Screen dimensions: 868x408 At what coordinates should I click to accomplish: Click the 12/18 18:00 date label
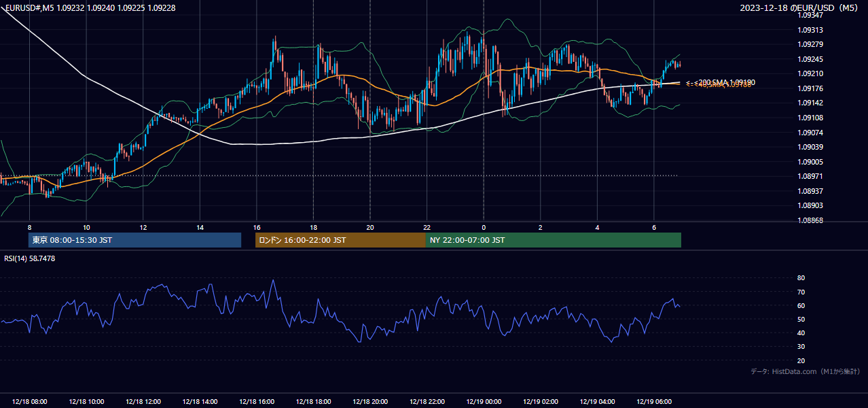point(313,402)
